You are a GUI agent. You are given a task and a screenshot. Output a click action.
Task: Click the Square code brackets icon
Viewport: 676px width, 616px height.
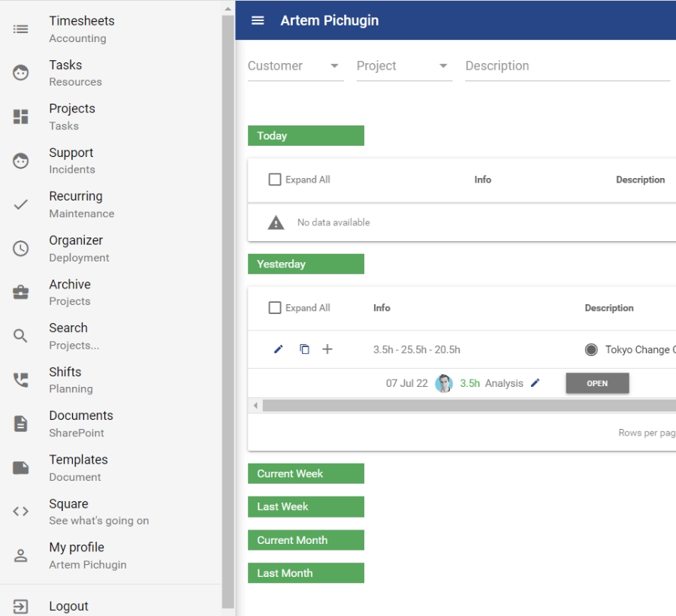(21, 512)
